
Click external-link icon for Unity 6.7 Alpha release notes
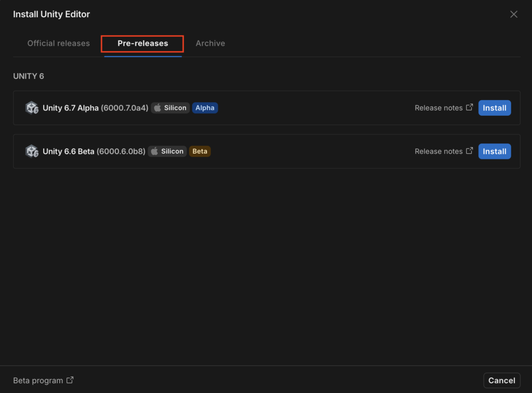point(469,107)
